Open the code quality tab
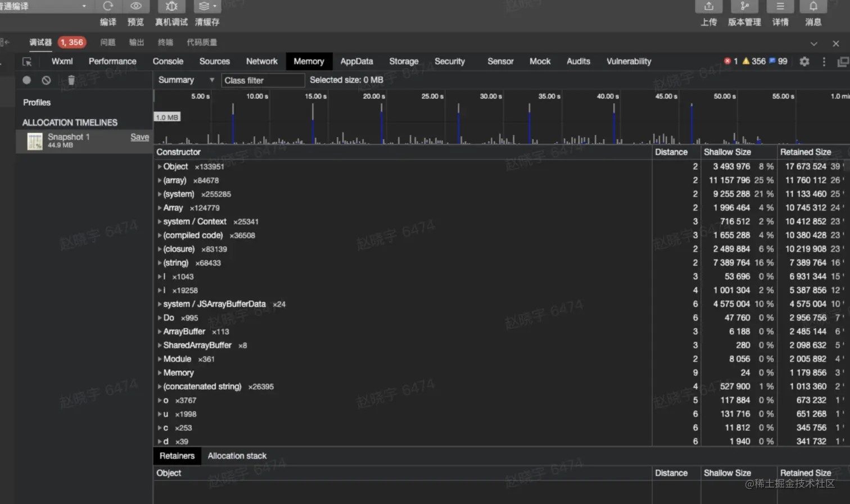 pyautogui.click(x=202, y=43)
